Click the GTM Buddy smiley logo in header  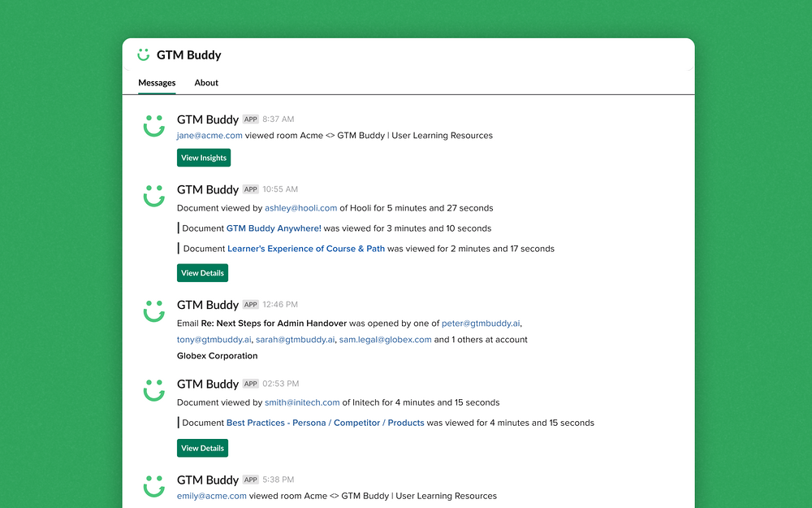144,54
